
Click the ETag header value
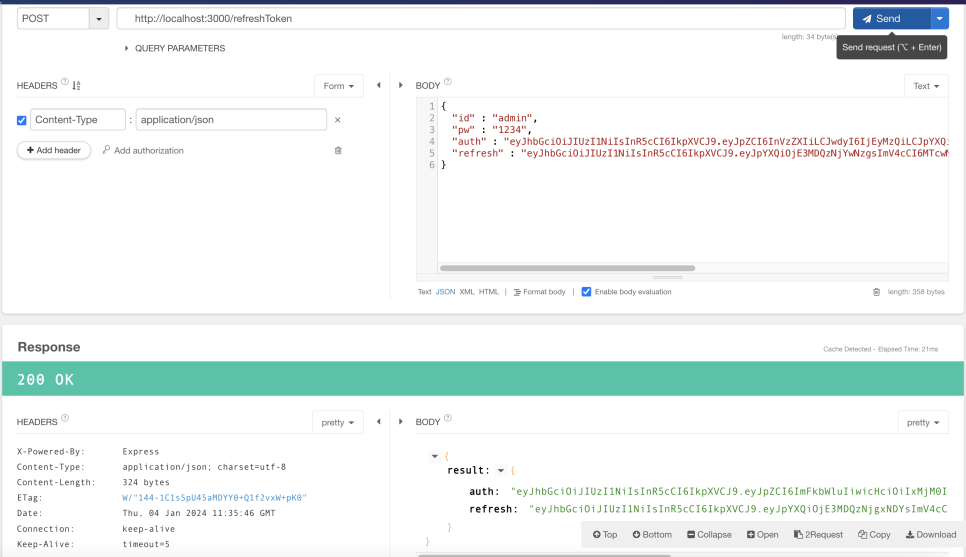(x=214, y=498)
